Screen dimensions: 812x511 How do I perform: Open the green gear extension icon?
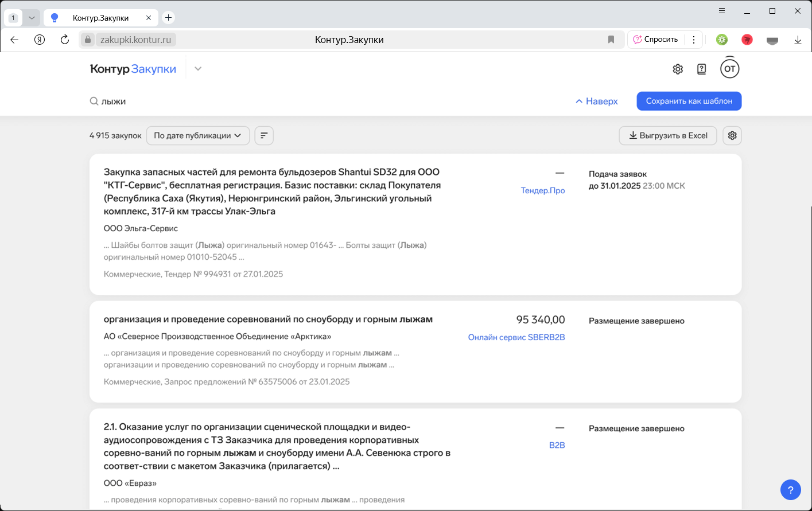[722, 40]
